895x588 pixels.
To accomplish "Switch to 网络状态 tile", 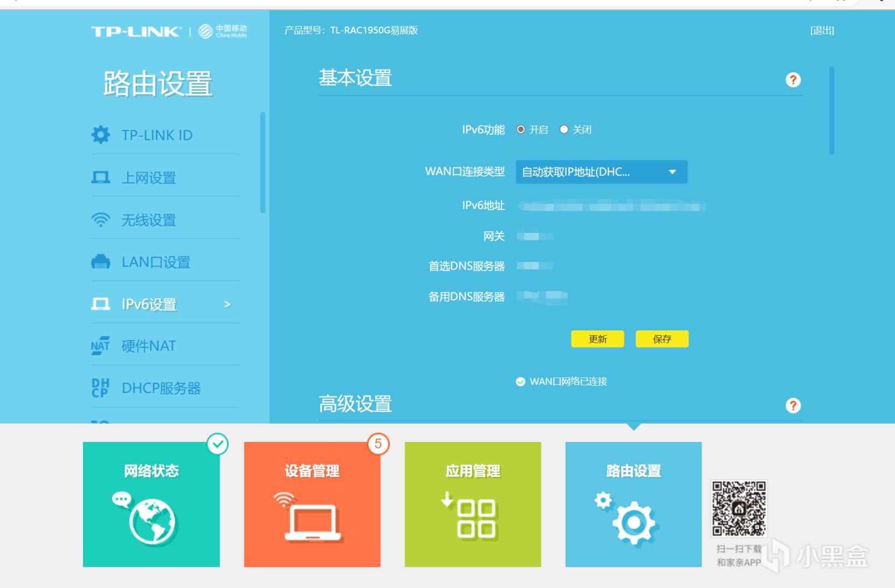I will point(152,504).
